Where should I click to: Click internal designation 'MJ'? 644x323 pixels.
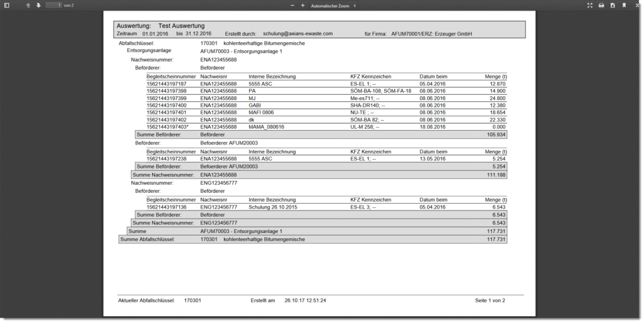coord(252,98)
